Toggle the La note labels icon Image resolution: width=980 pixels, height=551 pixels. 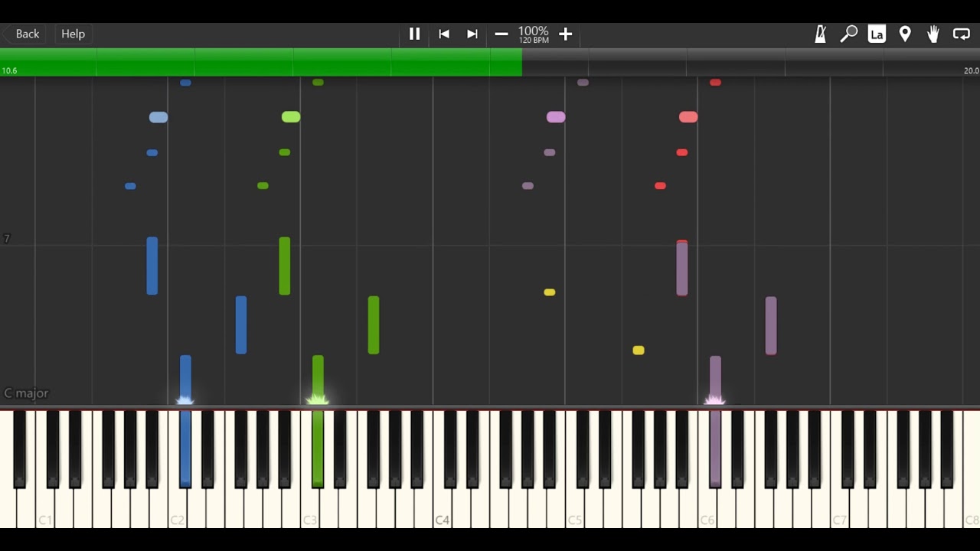877,34
